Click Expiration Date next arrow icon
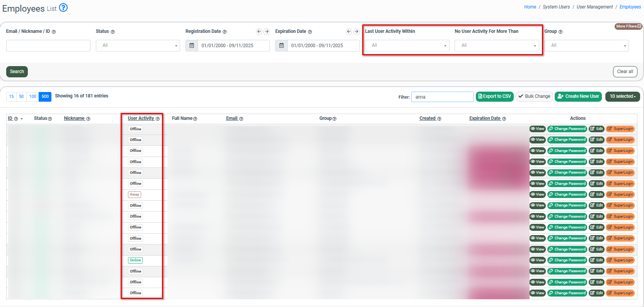Screen dimensions: 644x307 (x=356, y=32)
